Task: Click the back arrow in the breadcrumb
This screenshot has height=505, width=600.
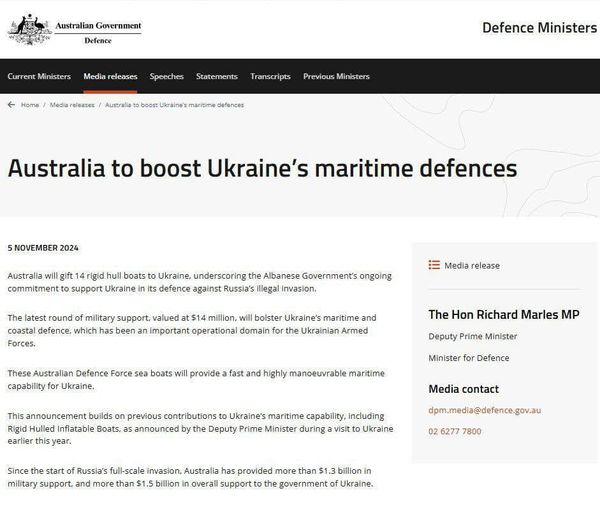Action: (x=11, y=105)
